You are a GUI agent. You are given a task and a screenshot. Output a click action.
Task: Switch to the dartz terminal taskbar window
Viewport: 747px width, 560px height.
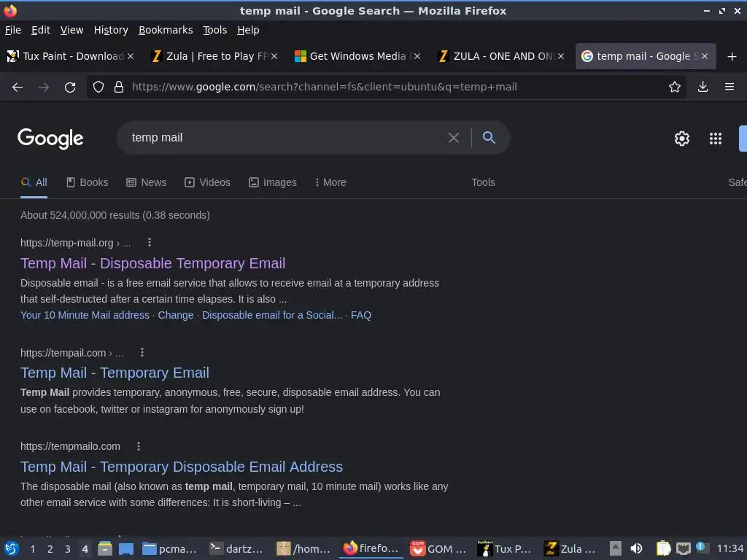[237, 548]
